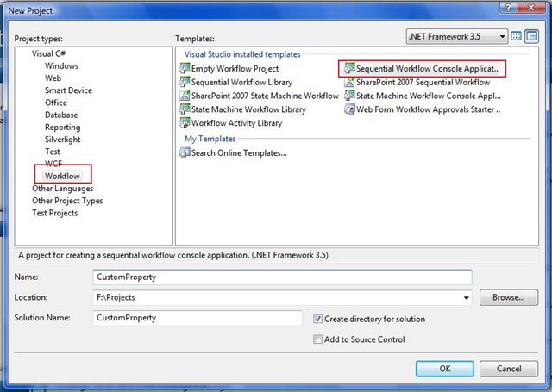Click Browse to choose a location
This screenshot has width=552, height=392.
point(509,297)
